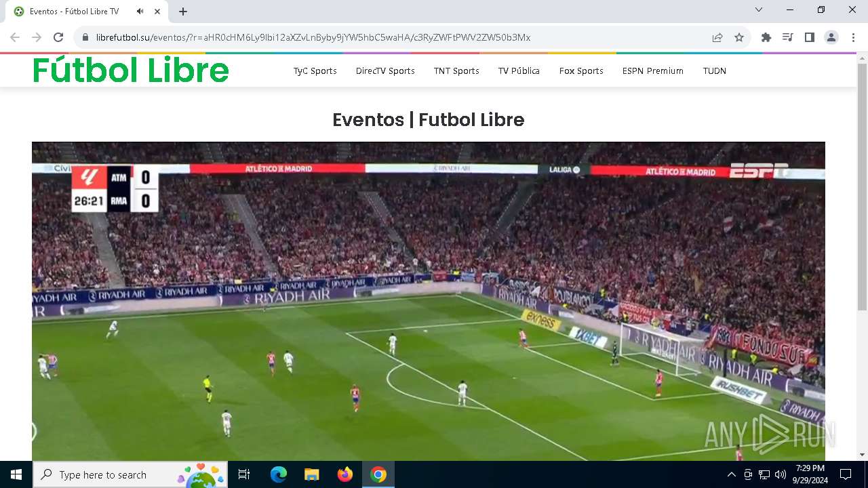The height and width of the screenshot is (488, 868).
Task: Click the Fútbol Libre logo
Action: pos(131,70)
